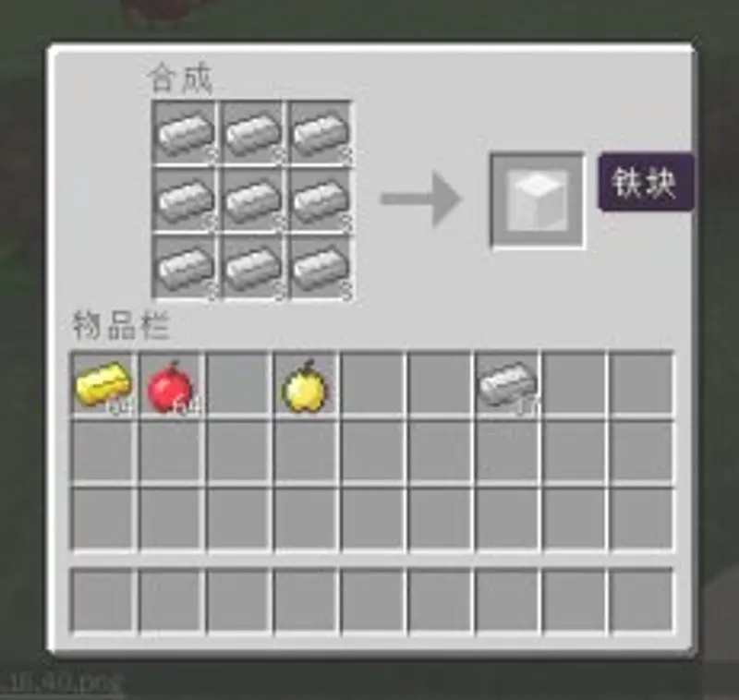Pick up iron ingot stack in inventory
Viewport: 739px width, 700px height.
click(507, 385)
